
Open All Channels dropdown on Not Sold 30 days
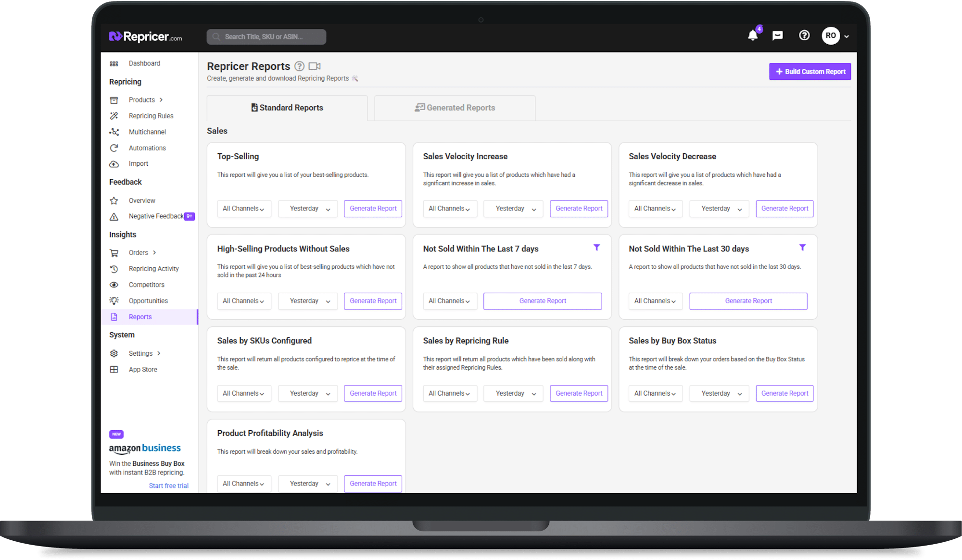pos(656,301)
